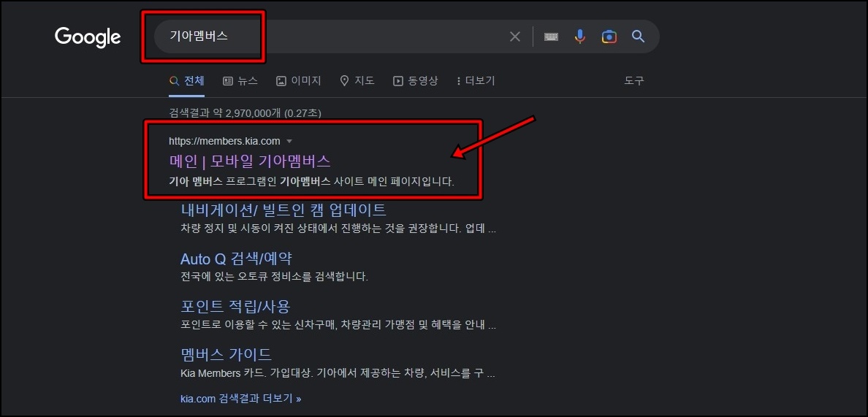The height and width of the screenshot is (417, 868).
Task: Search by image with the camera icon
Action: 609,37
